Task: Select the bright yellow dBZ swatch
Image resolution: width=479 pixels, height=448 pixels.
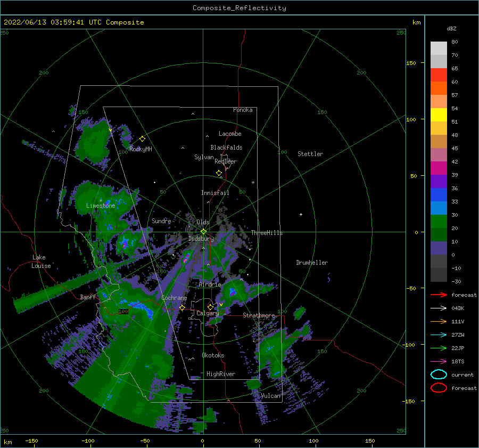Action: [x=439, y=115]
